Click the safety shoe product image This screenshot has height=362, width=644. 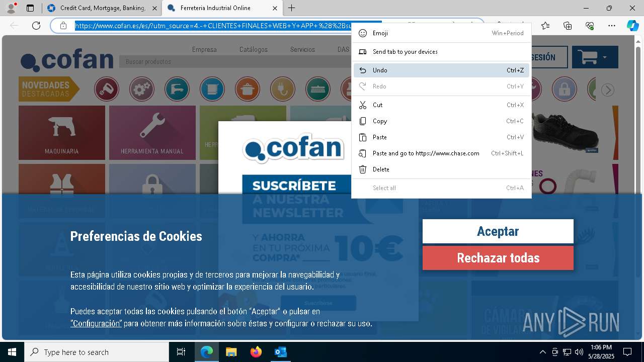566,132
